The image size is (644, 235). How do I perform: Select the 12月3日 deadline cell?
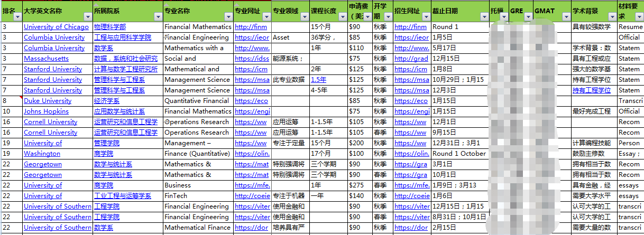[x=460, y=90]
